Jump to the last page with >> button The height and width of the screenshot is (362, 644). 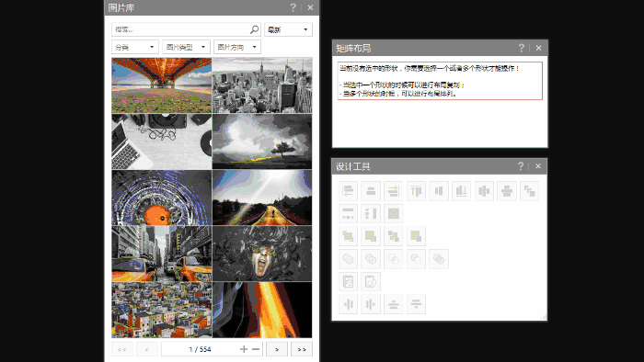point(302,349)
